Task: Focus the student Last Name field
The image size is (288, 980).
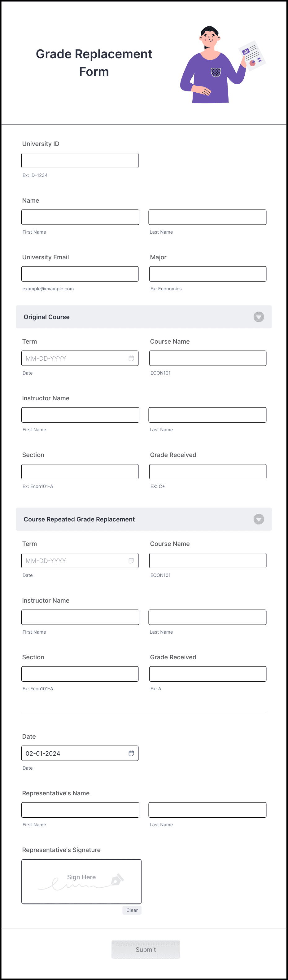Action: 207,217
